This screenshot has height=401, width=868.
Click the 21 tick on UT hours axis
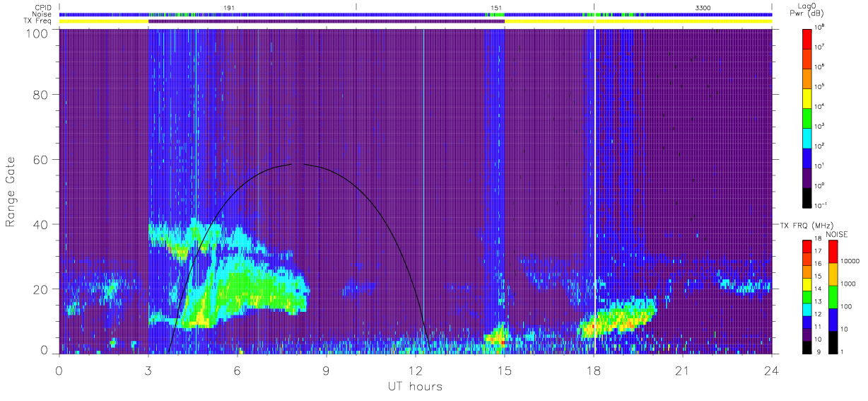[683, 371]
